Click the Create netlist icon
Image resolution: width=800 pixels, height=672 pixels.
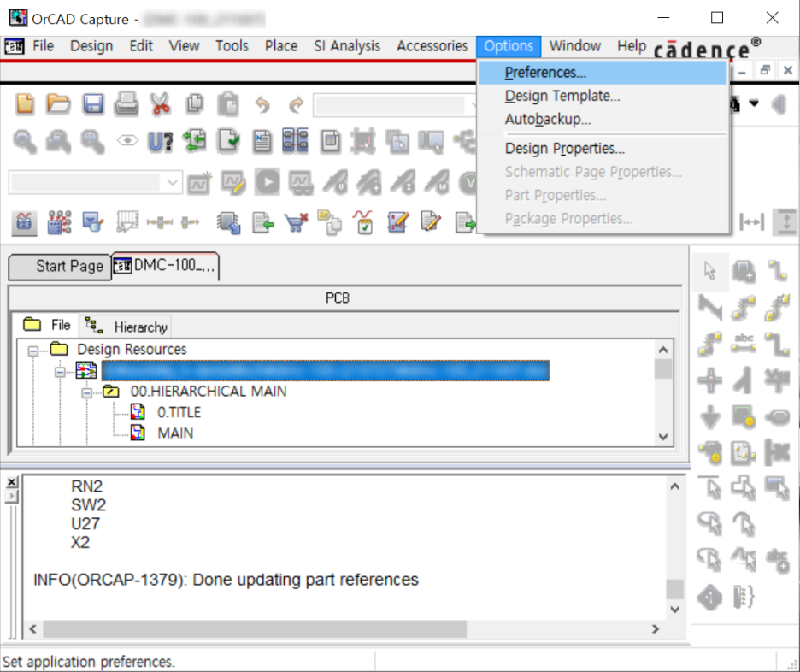[x=262, y=141]
